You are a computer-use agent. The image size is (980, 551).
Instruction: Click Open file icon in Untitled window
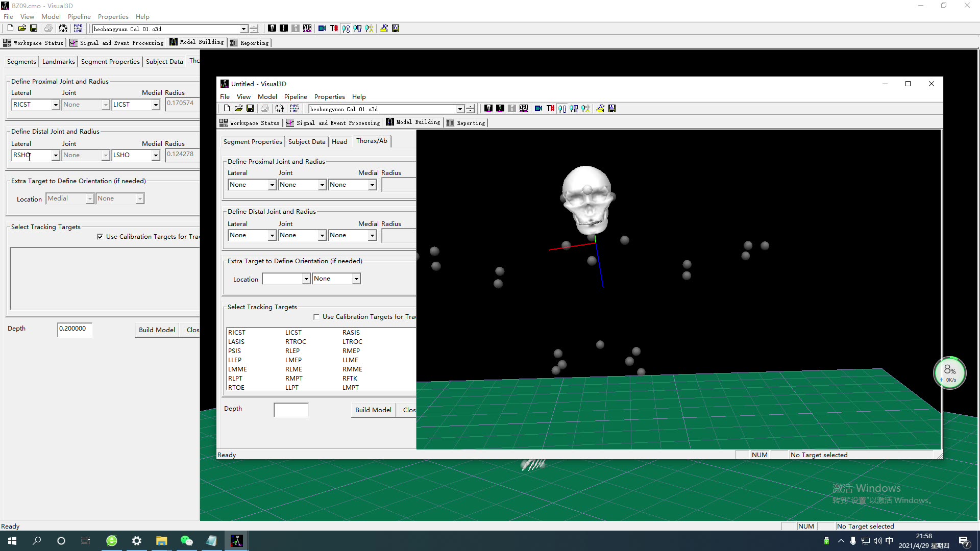point(238,109)
